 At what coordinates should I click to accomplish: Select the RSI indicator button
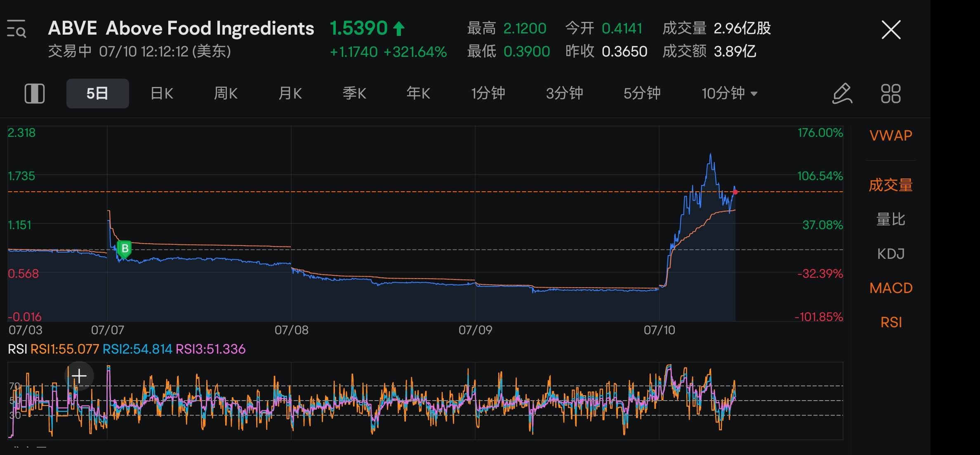pyautogui.click(x=890, y=322)
